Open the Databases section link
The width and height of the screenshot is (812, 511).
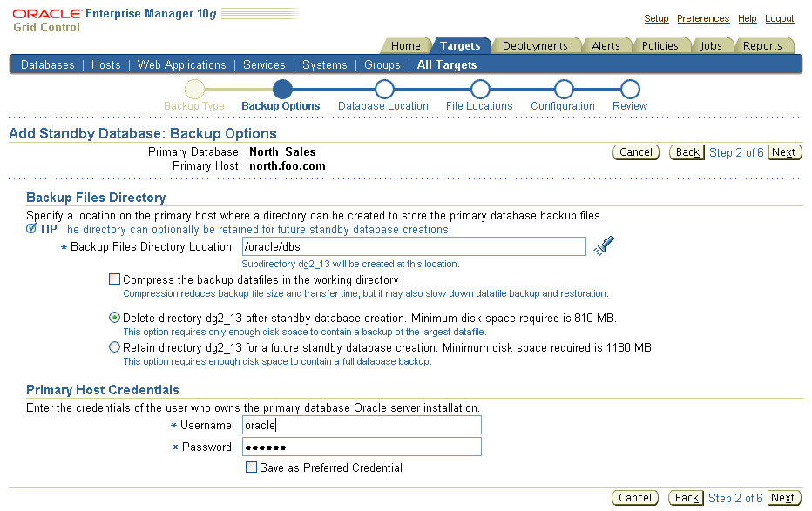tap(47, 64)
